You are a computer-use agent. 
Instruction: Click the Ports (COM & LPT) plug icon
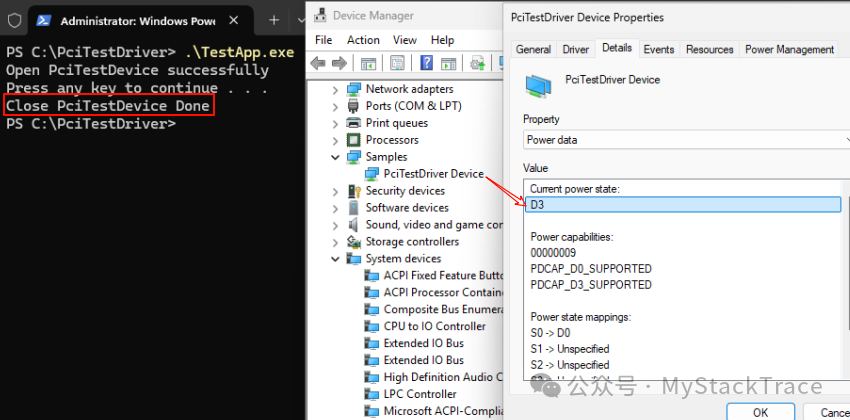pos(354,106)
